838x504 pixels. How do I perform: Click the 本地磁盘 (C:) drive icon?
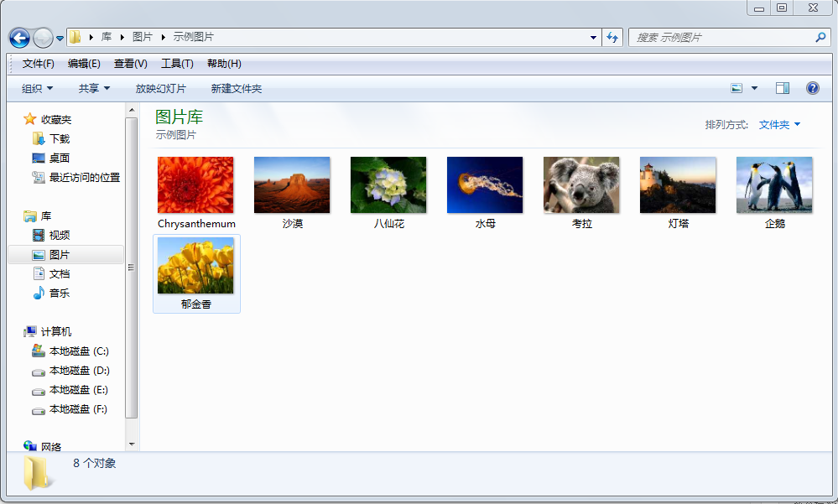(39, 351)
